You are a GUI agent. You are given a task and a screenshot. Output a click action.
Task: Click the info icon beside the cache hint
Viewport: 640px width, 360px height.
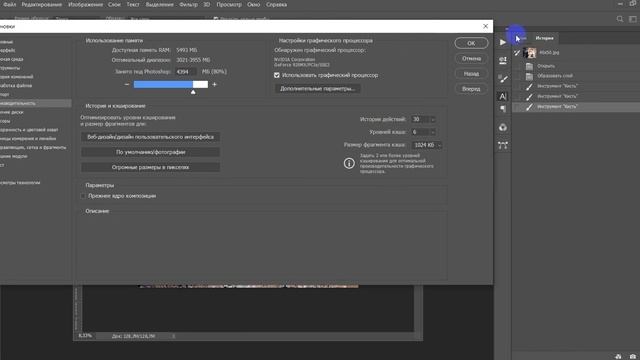[x=349, y=163]
